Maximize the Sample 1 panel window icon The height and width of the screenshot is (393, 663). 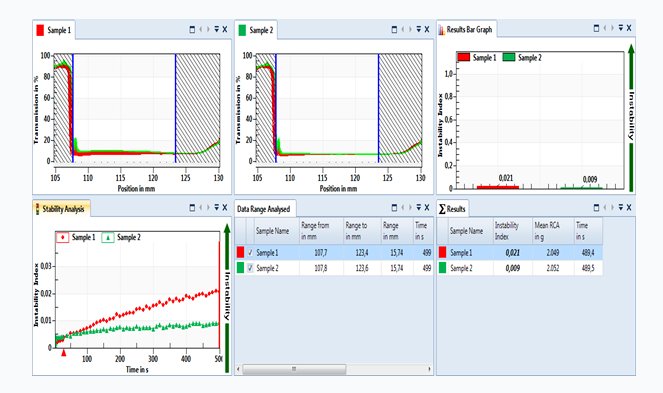coord(192,30)
